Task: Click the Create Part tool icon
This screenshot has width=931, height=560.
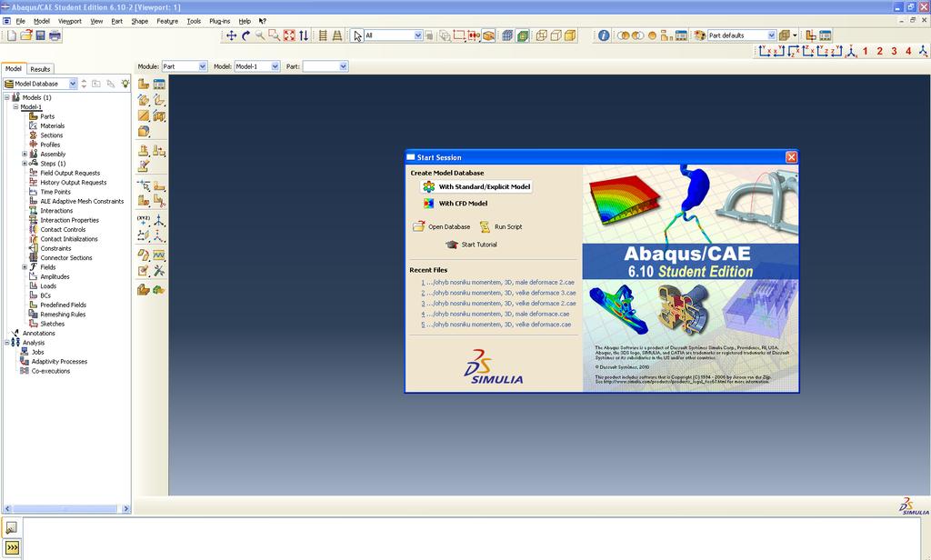Action: tap(144, 84)
